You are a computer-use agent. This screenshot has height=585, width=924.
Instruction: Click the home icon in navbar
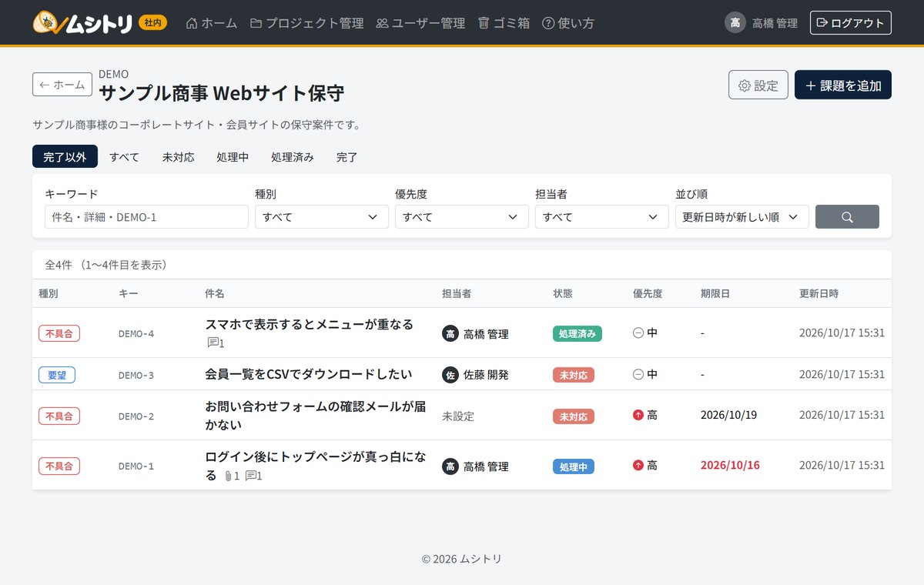click(x=192, y=23)
